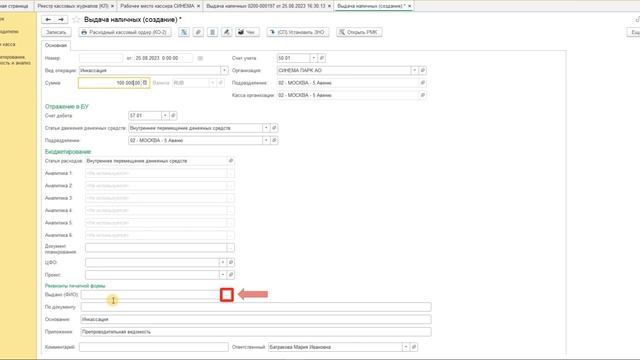
Task: Click ellipsis button of Документ планирования
Action: [x=231, y=248]
